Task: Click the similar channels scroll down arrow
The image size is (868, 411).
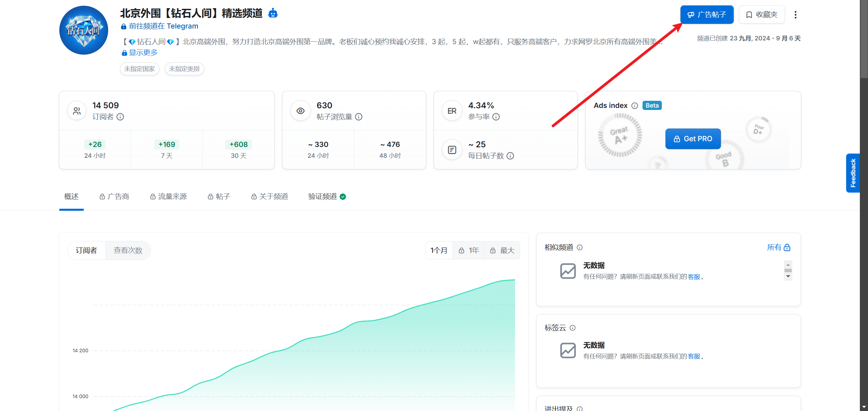Action: [788, 276]
